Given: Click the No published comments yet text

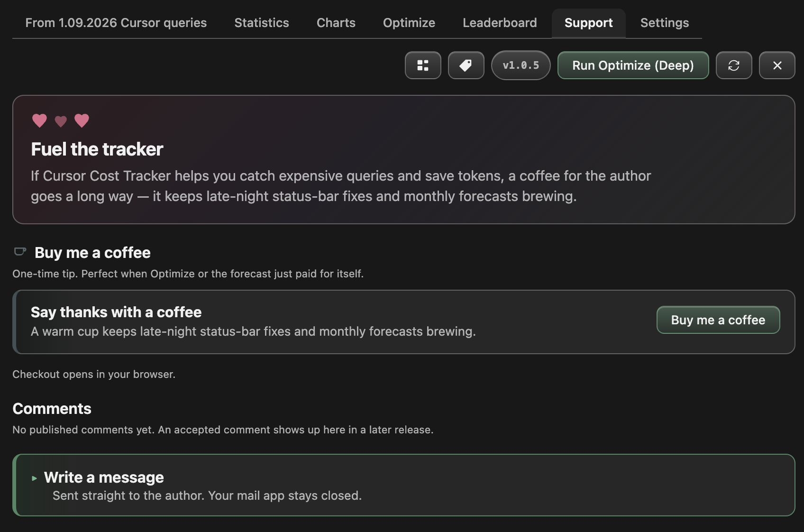Looking at the screenshot, I should coord(223,430).
